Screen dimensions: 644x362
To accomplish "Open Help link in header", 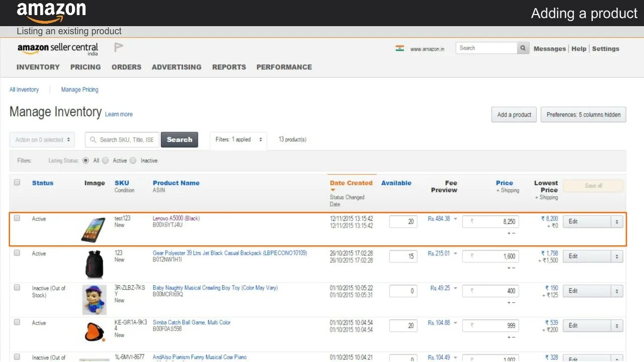I will pos(579,49).
